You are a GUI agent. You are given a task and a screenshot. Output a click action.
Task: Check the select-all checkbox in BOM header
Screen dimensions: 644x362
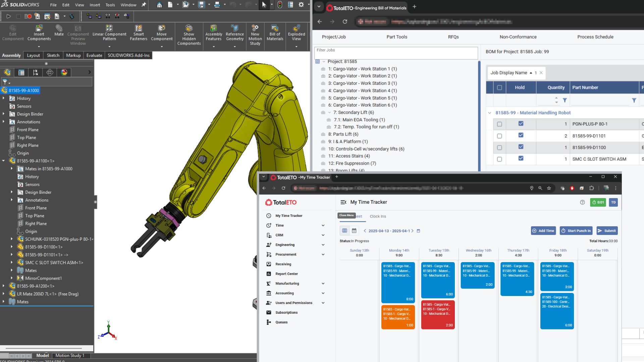(x=499, y=87)
